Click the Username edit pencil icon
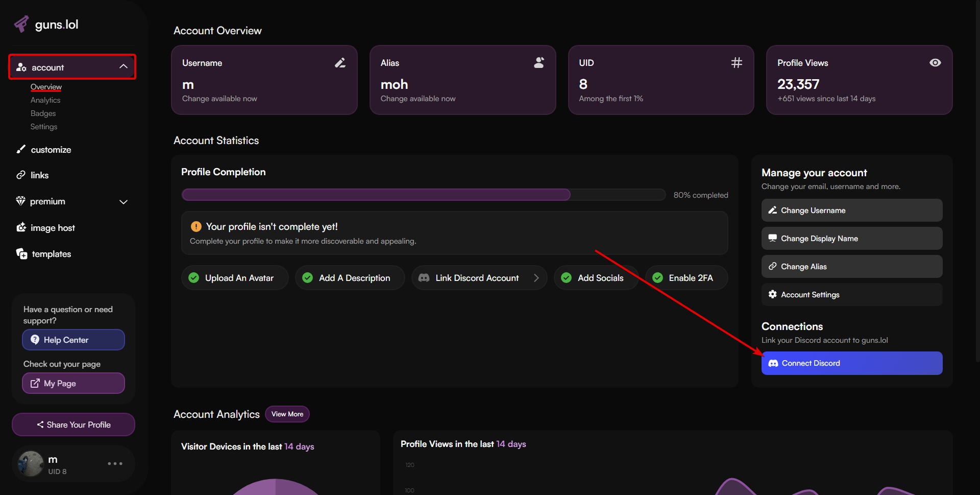The height and width of the screenshot is (495, 980). pyautogui.click(x=340, y=63)
